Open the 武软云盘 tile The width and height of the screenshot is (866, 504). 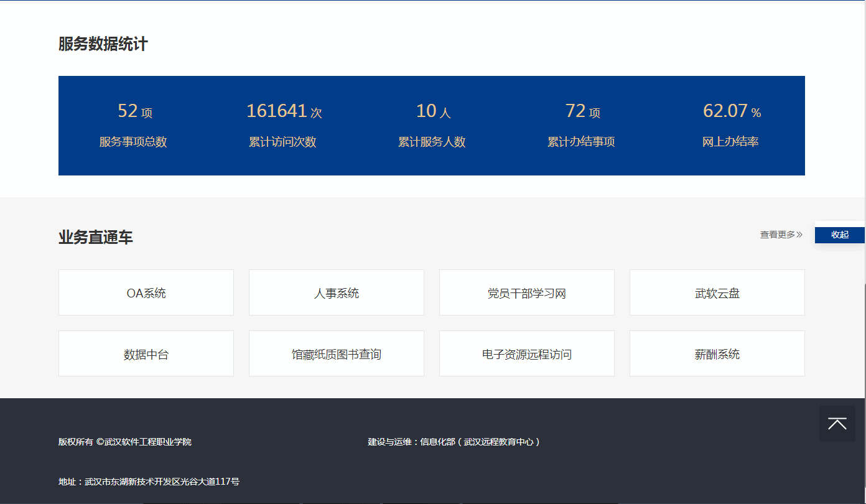717,293
